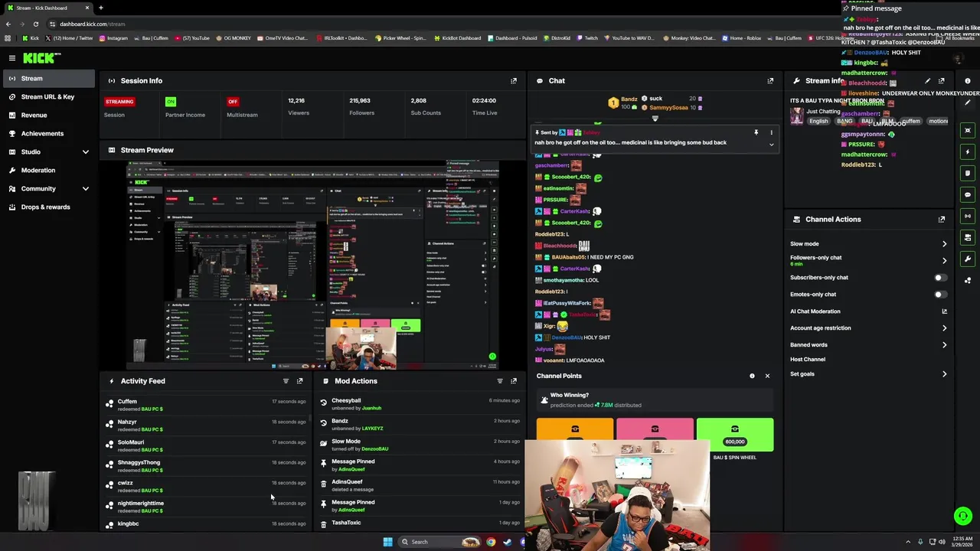
Task: Click the stream preview sidebar icon
Action: point(968,130)
